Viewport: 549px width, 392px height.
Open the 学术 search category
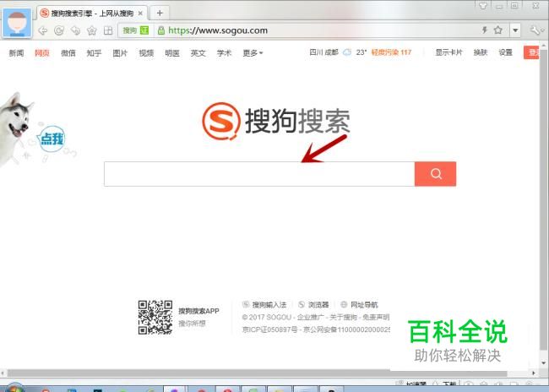pos(224,53)
